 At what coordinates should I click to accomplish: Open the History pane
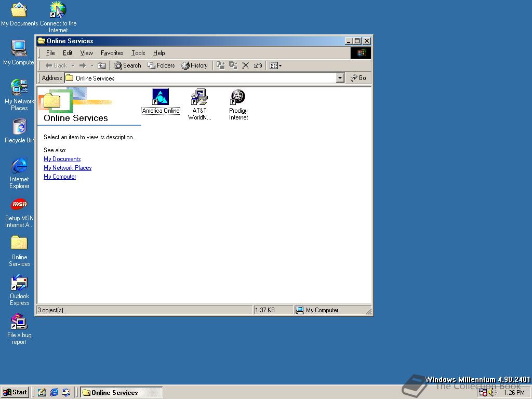pyautogui.click(x=194, y=65)
